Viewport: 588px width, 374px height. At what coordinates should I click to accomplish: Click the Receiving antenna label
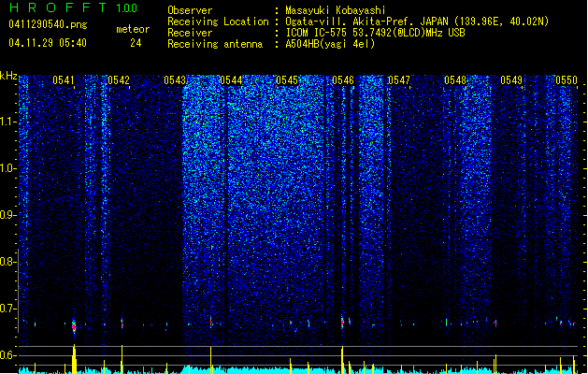coord(215,44)
